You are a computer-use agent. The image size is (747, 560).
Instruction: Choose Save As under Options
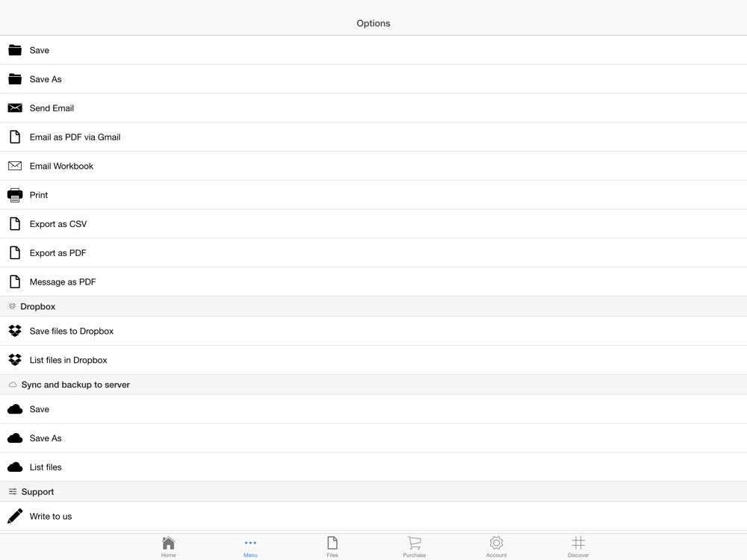click(373, 79)
